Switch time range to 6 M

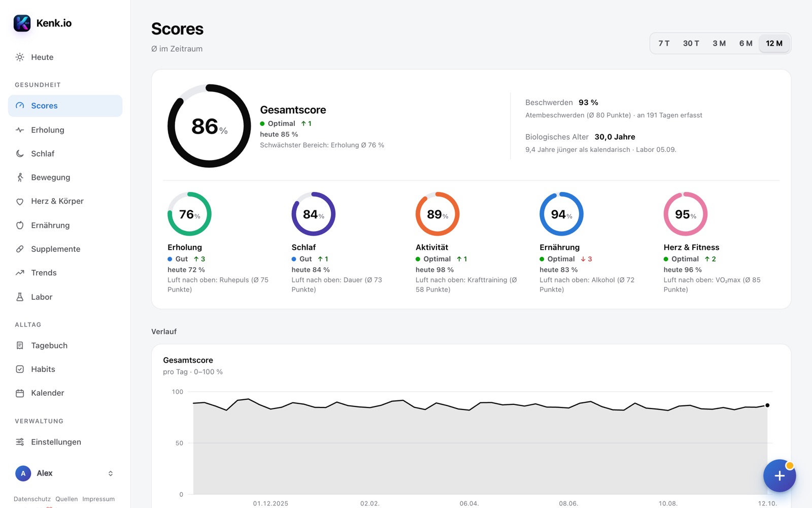746,43
